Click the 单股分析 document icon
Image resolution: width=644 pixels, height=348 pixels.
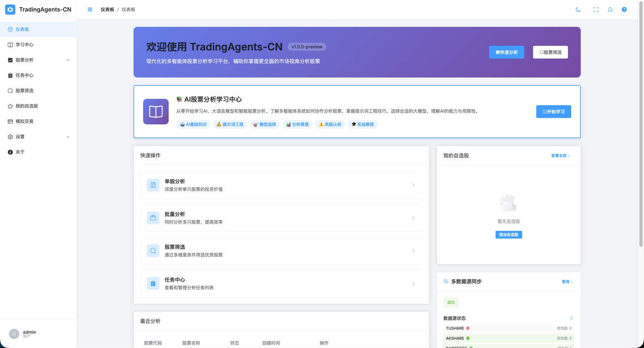tap(153, 185)
